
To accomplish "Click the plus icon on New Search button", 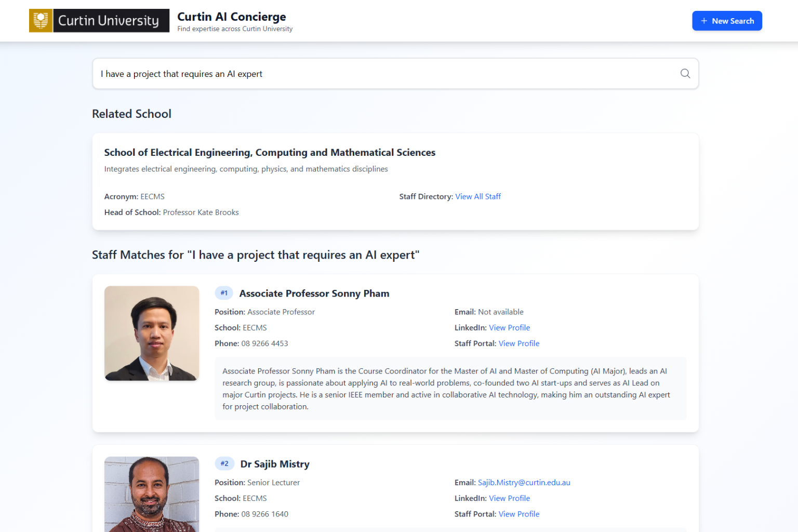I will coord(704,21).
